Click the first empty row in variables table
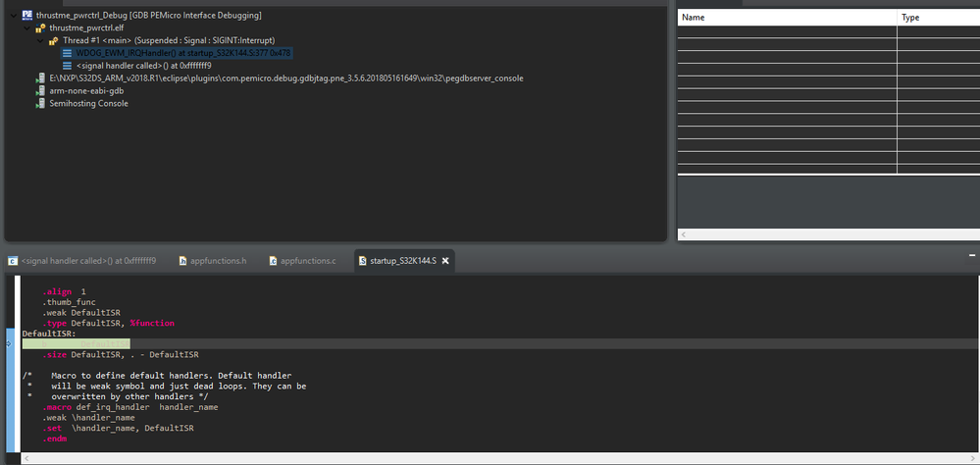980x465 pixels. 829,31
